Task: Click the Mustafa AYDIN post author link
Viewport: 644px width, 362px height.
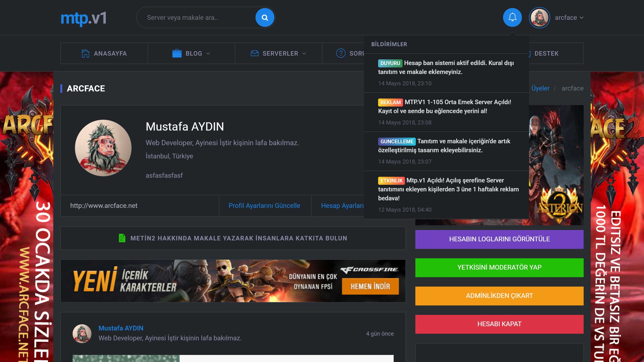Action: point(121,328)
